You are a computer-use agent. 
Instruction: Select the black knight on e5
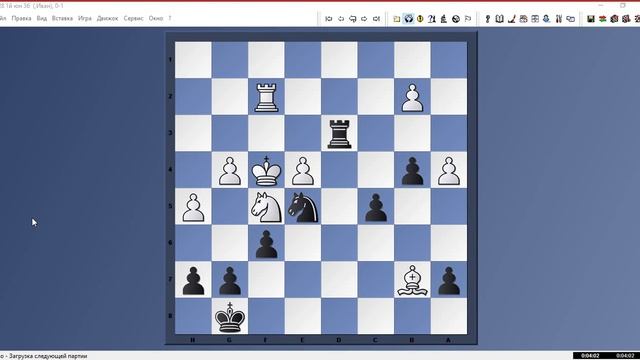tap(303, 207)
